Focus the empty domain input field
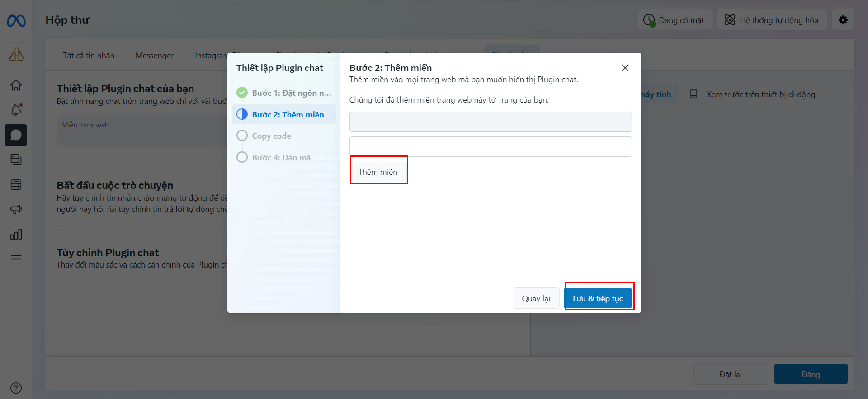 tap(491, 146)
